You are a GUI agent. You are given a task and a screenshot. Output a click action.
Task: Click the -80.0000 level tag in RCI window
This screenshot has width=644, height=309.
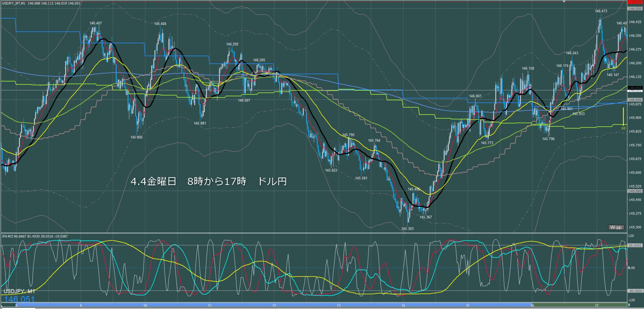pyautogui.click(x=635, y=291)
